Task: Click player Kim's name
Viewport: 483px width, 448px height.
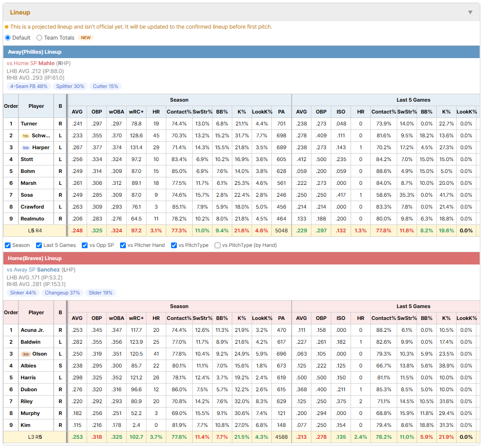Action: pyautogui.click(x=26, y=426)
